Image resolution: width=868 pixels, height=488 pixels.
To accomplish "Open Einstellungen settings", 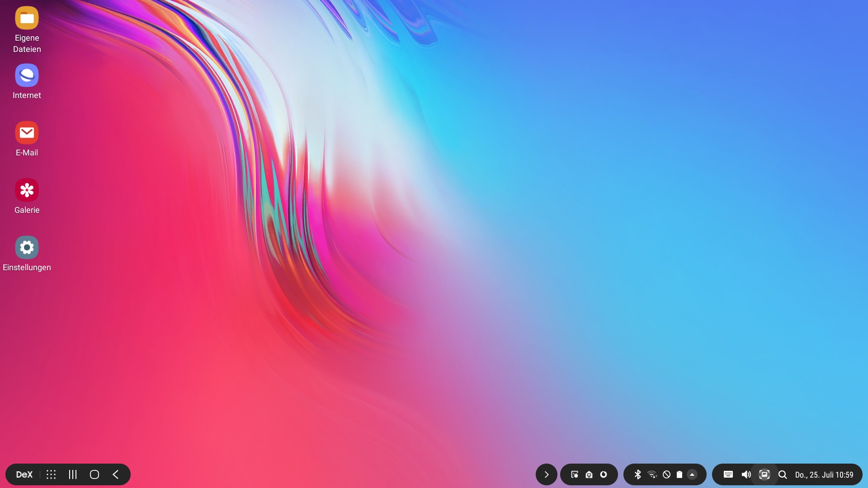I will (x=27, y=248).
